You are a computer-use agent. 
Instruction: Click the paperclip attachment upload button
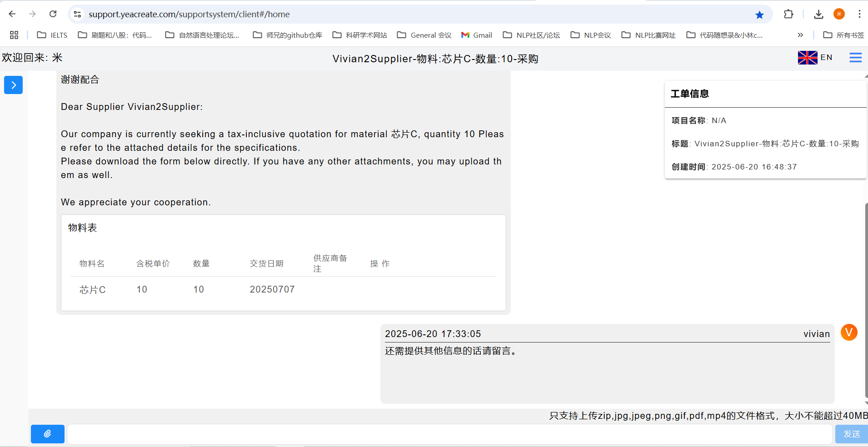47,434
